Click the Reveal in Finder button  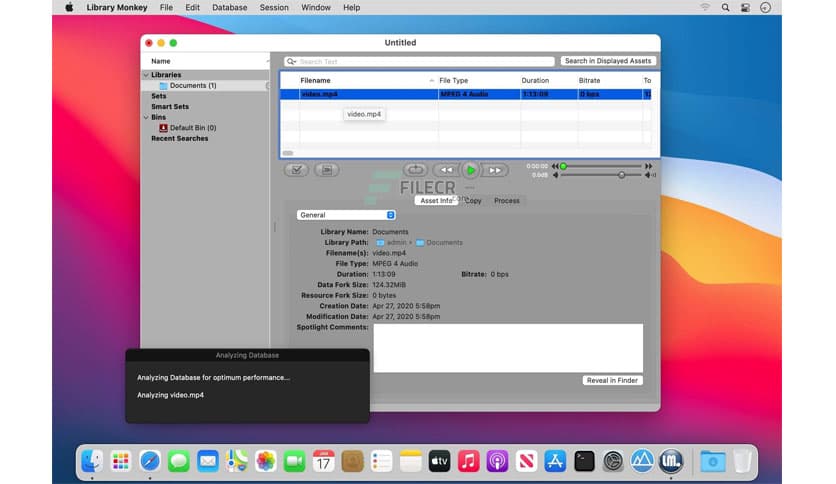point(612,381)
